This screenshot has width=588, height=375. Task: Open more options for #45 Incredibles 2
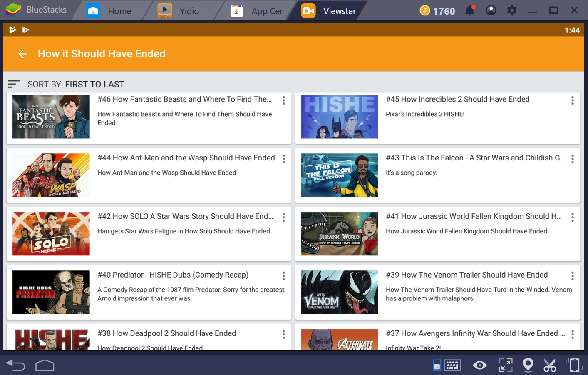coord(573,100)
